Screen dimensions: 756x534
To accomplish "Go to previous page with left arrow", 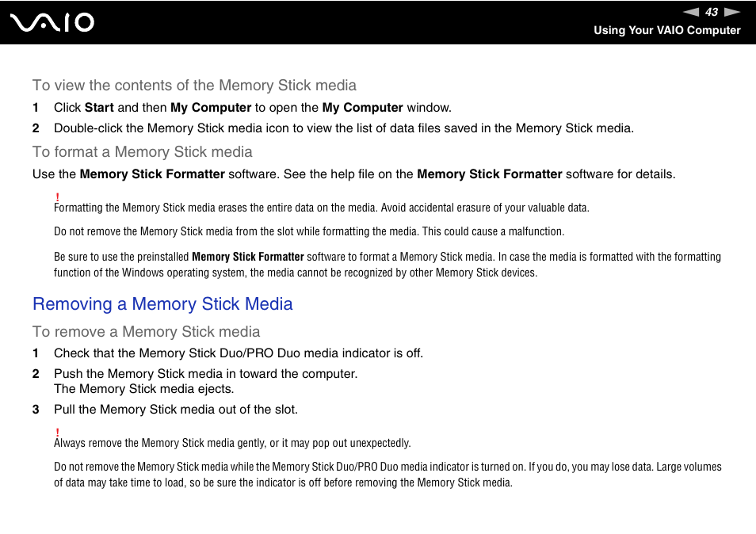I will [x=691, y=12].
